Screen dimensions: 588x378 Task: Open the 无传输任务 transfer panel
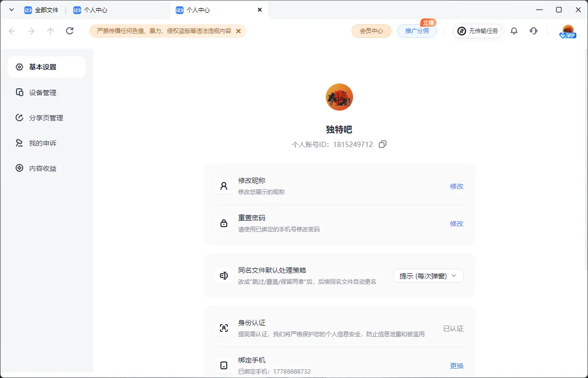point(478,31)
